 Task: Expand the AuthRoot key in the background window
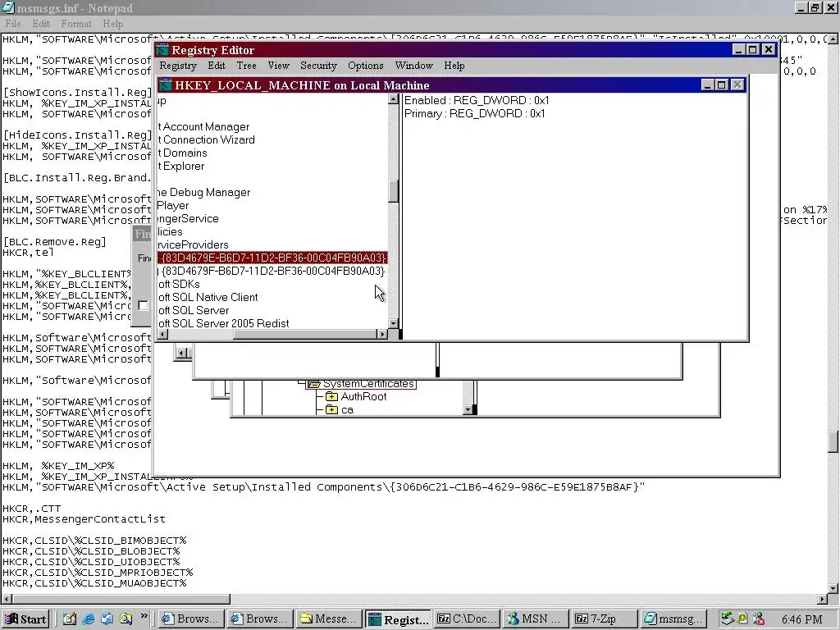coord(331,397)
